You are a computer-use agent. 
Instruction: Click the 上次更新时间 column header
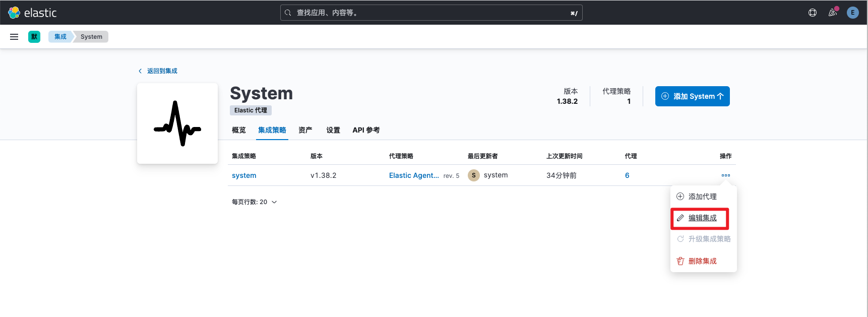click(x=565, y=156)
